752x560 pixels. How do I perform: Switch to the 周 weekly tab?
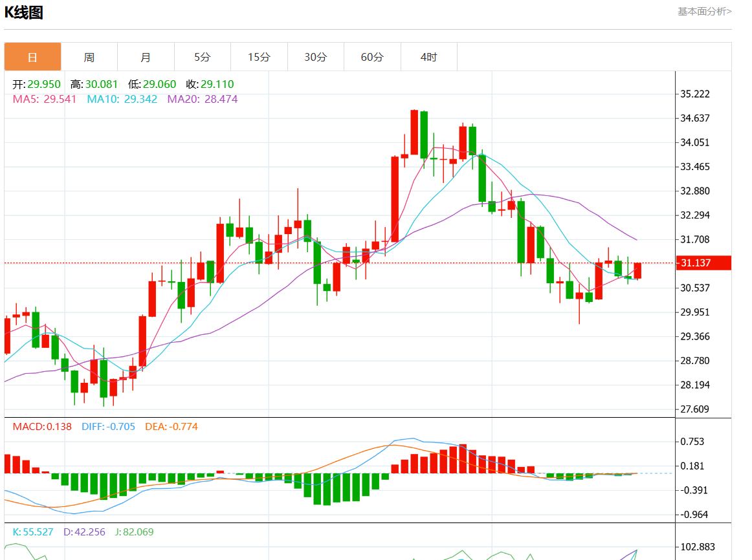(x=89, y=57)
